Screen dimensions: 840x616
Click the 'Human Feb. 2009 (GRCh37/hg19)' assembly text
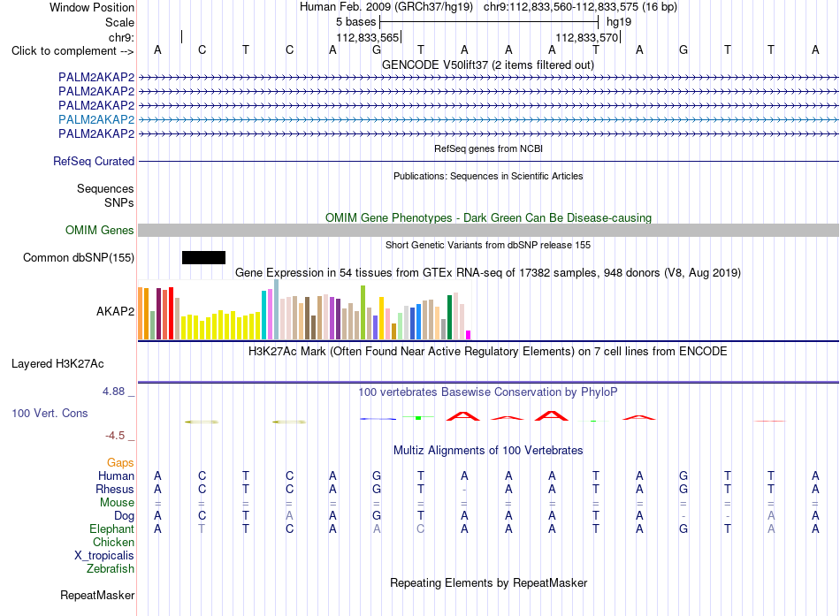pos(386,7)
